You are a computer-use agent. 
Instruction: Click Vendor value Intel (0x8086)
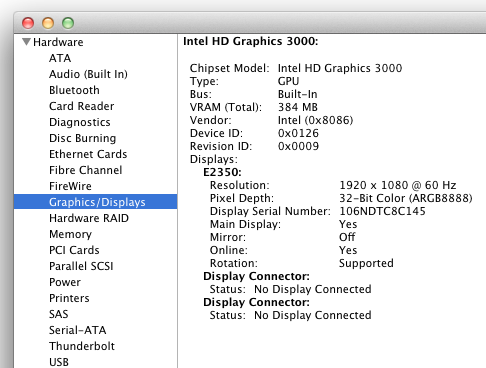316,120
